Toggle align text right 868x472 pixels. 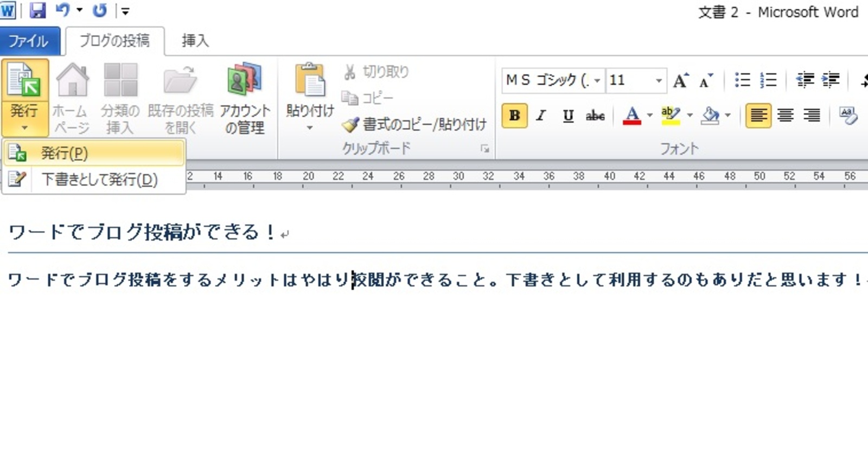coord(812,116)
